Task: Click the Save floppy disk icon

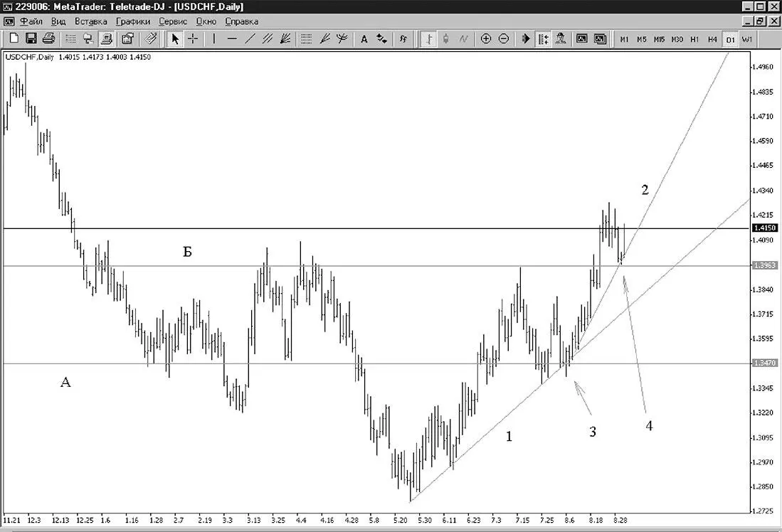Action: coord(31,38)
